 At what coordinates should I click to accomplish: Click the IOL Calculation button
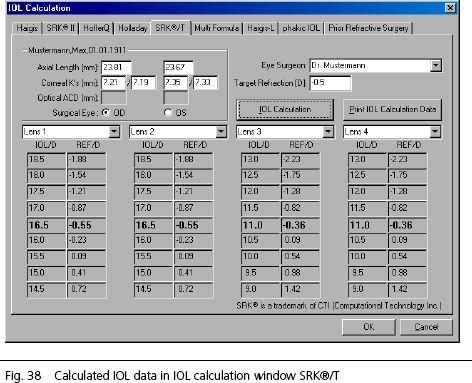coord(285,109)
